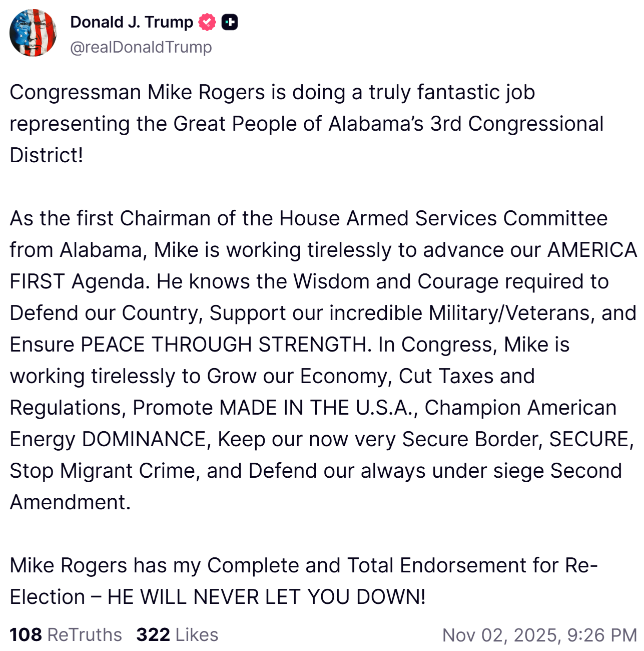Open the Nov 02, 2025 timestamp
Viewport: 644px width, 651px height.
point(539,635)
